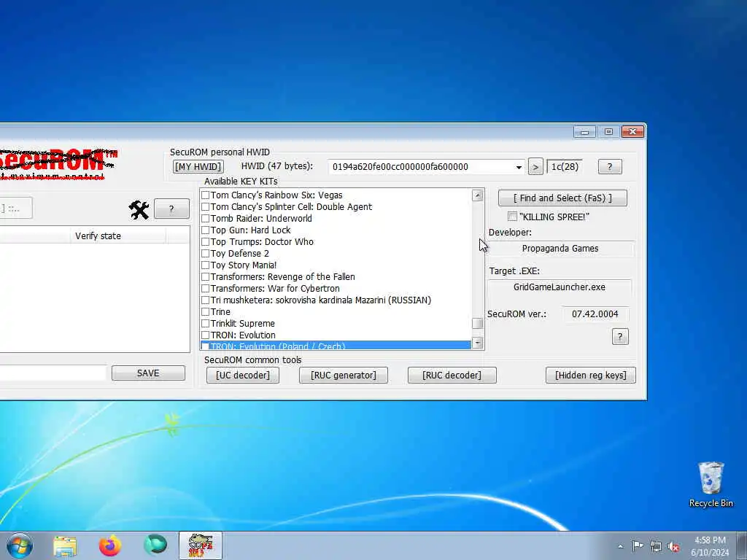Select the SecuROM tool taskbar icon
Viewport: 747px width, 560px height.
click(x=200, y=545)
